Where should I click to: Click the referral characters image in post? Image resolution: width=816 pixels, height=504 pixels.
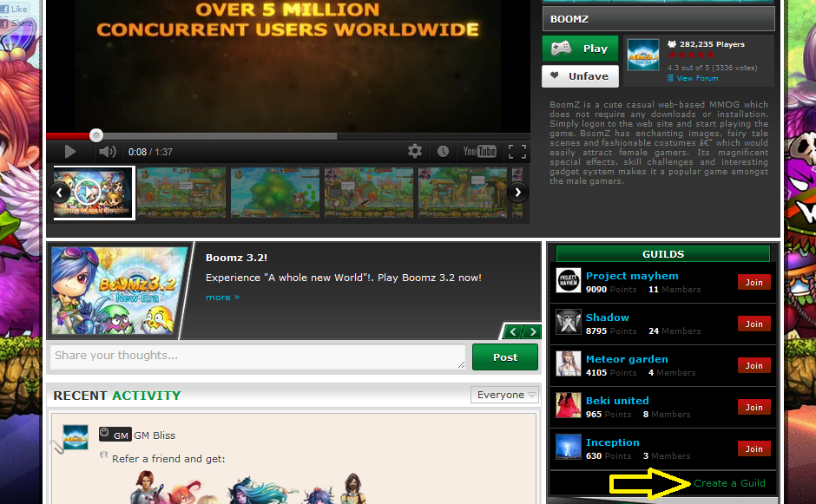(x=248, y=487)
